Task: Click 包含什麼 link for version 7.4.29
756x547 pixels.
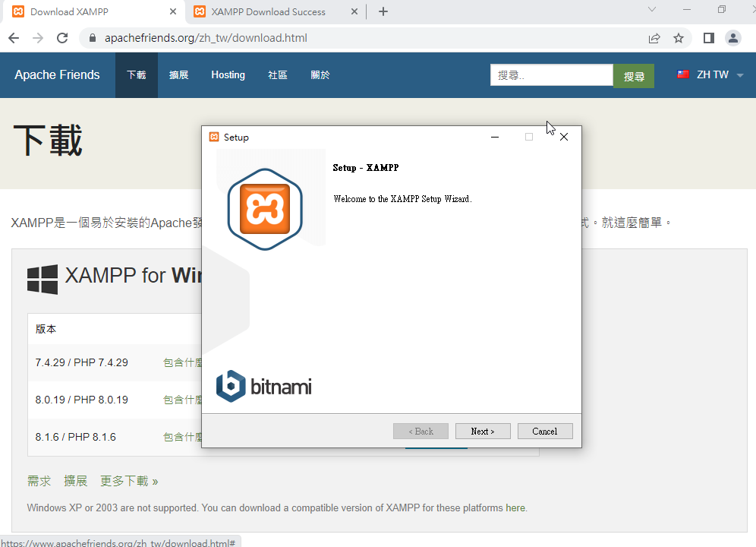Action: (183, 362)
